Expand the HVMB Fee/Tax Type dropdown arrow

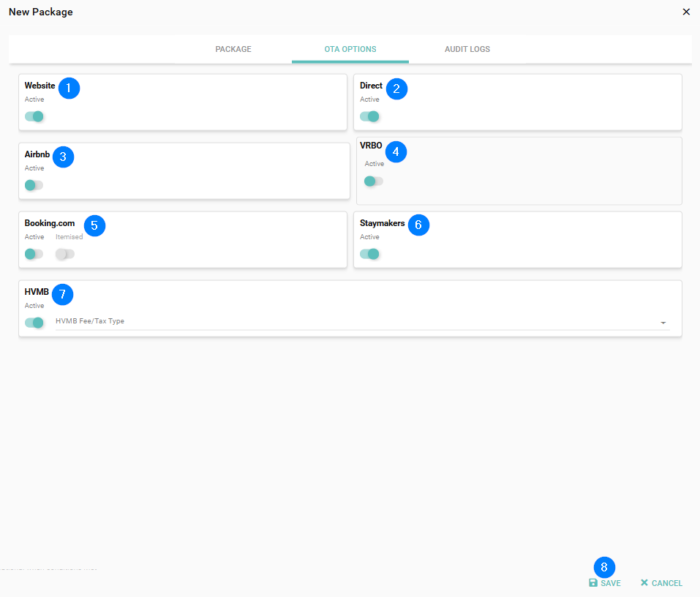[663, 323]
